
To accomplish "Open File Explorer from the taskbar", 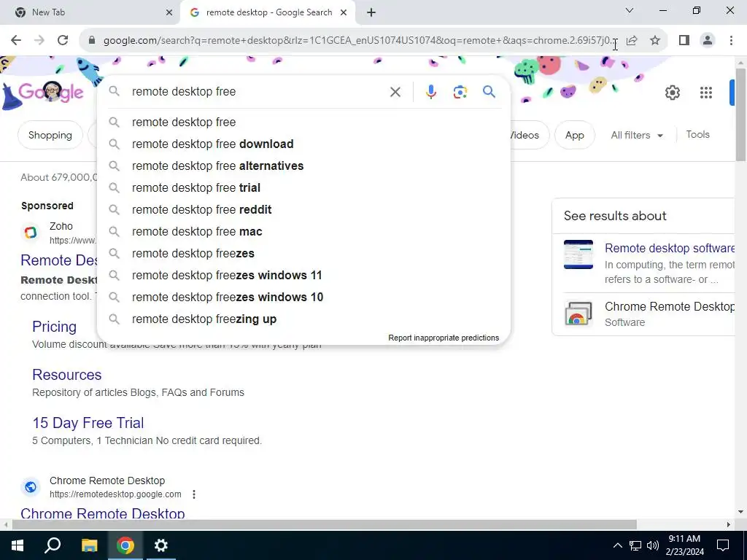I will (89, 545).
